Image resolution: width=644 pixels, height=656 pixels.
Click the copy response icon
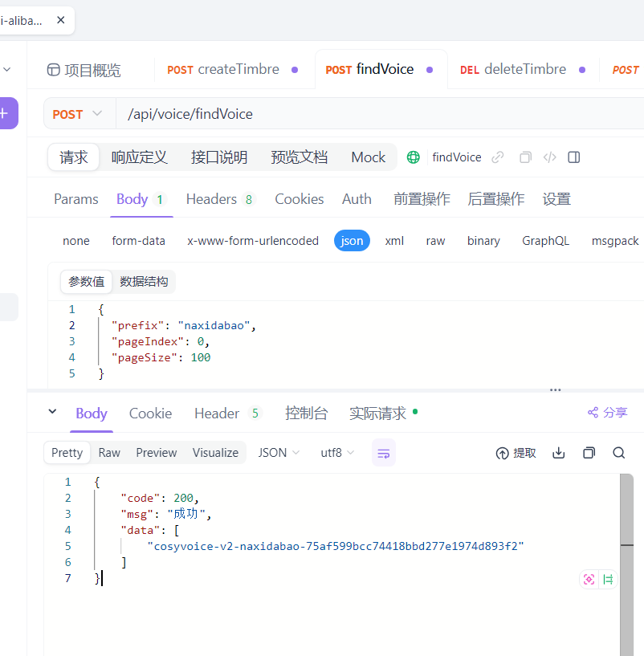(x=589, y=453)
